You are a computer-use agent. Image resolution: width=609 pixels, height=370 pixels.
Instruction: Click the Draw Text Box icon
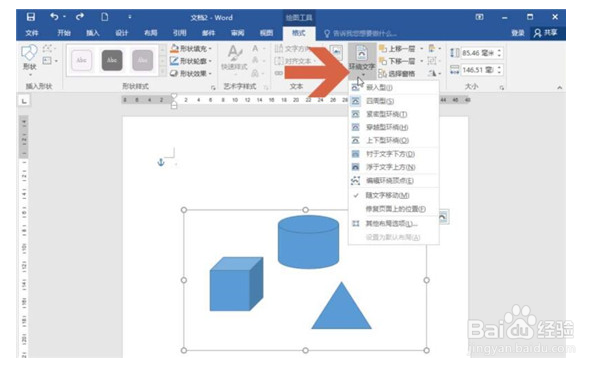pyautogui.click(x=47, y=61)
